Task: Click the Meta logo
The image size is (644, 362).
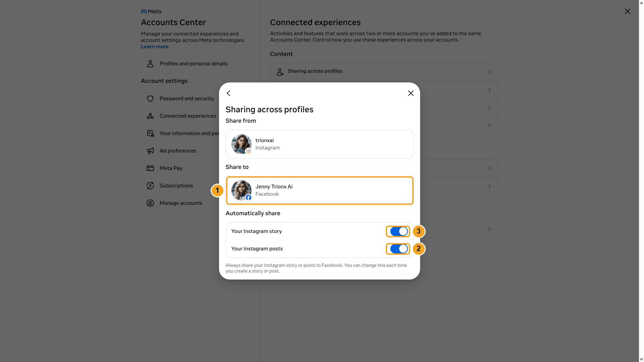Action: (151, 11)
